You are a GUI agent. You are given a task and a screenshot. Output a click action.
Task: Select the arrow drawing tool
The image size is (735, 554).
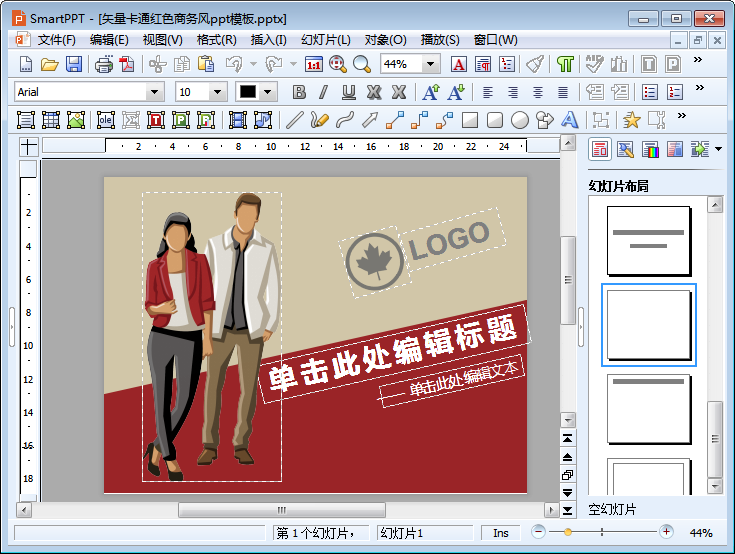coord(370,120)
